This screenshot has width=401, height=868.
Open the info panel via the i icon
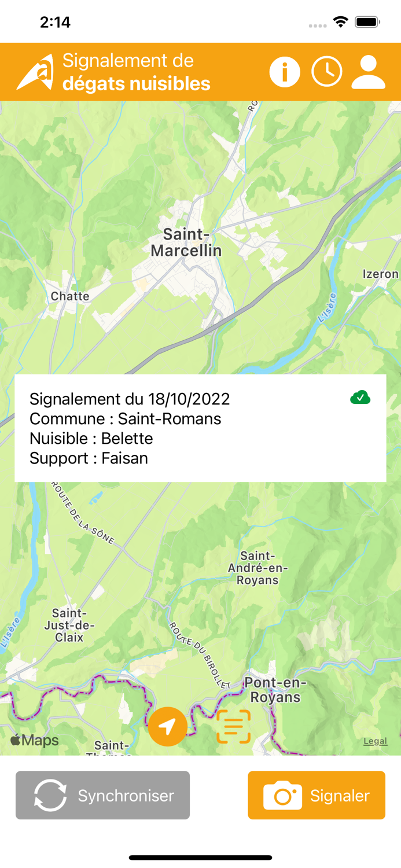pyautogui.click(x=285, y=72)
